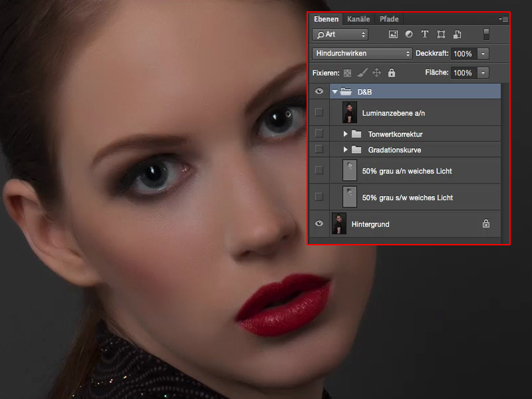Switch to the Kanäle tab
The image size is (532, 399).
pyautogui.click(x=358, y=19)
